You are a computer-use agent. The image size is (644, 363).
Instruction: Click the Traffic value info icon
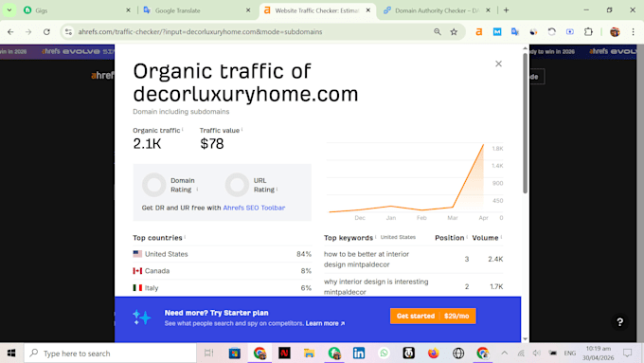coord(241,129)
